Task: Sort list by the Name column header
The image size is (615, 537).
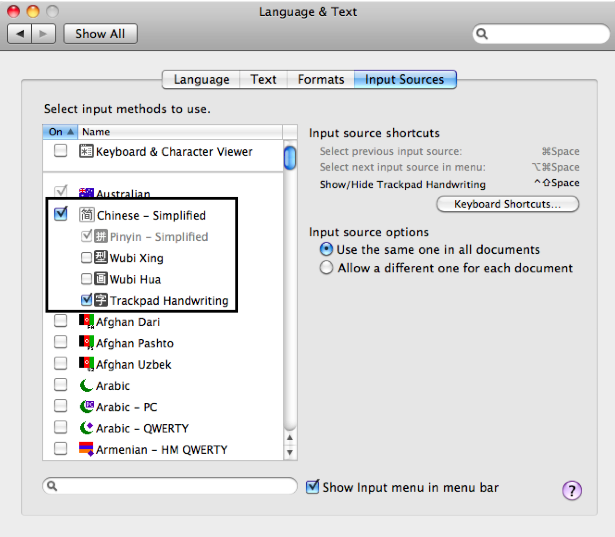Action: tap(180, 132)
